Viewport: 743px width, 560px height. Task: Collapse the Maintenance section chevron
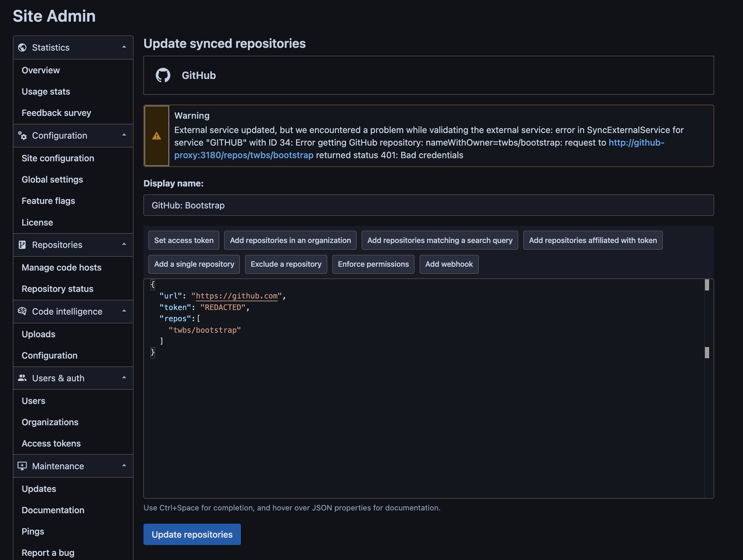(124, 465)
